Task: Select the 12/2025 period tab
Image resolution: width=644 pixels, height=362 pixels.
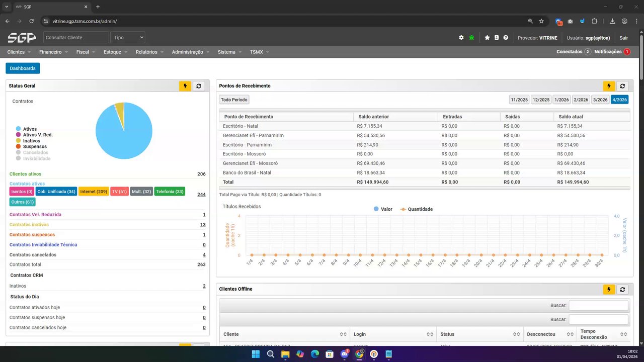Action: (x=541, y=100)
